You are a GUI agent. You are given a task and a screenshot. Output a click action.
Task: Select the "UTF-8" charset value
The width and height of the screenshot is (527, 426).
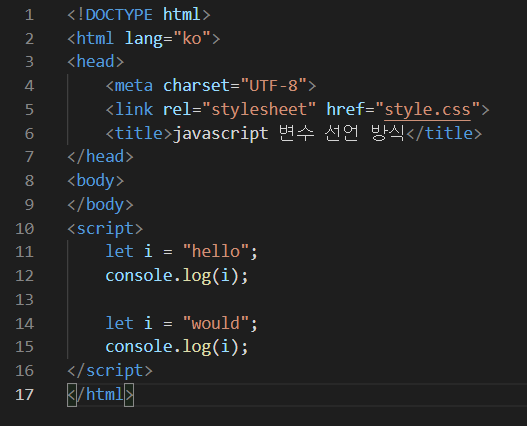274,85
